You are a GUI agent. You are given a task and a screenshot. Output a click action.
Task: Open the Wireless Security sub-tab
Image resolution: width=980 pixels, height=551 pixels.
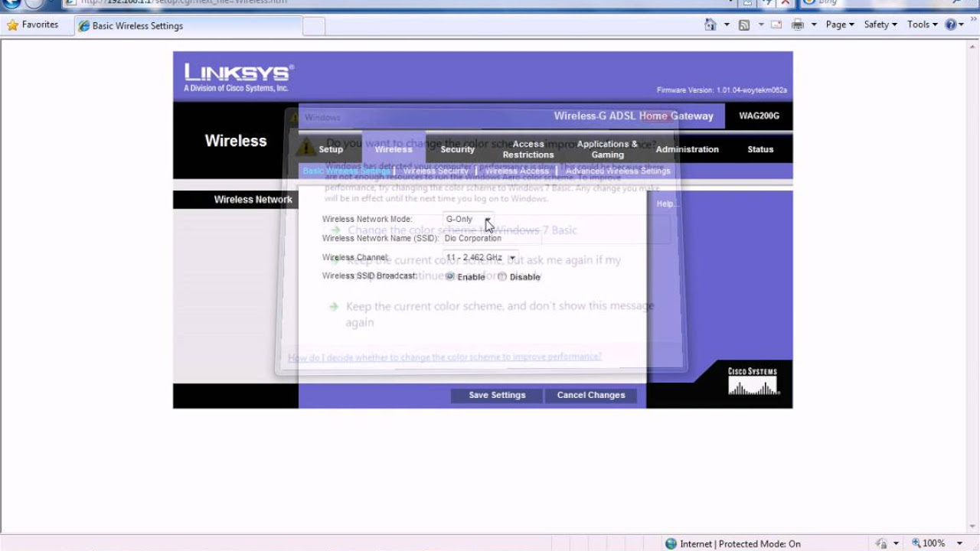436,171
